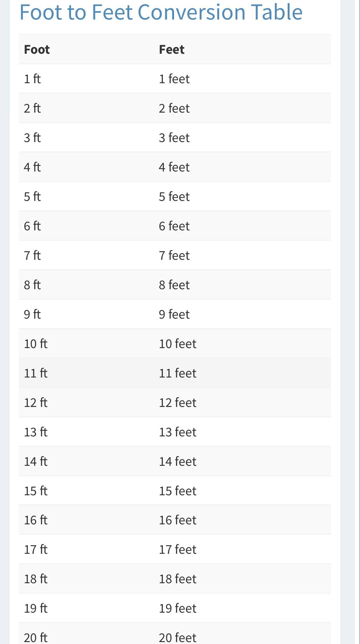The height and width of the screenshot is (644, 360).
Task: Click the Foot to Feet Conversion Table heading
Action: (x=161, y=12)
